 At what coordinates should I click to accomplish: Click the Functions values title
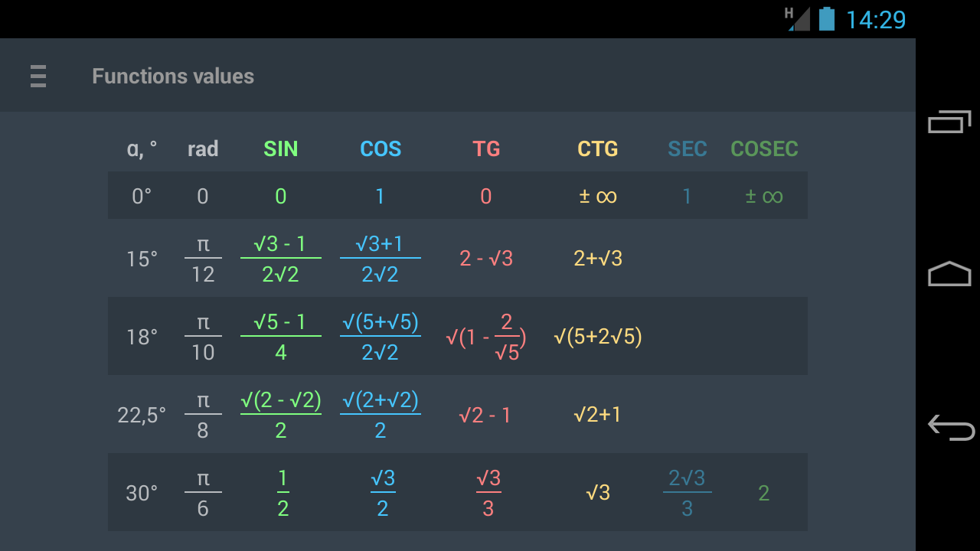[173, 77]
